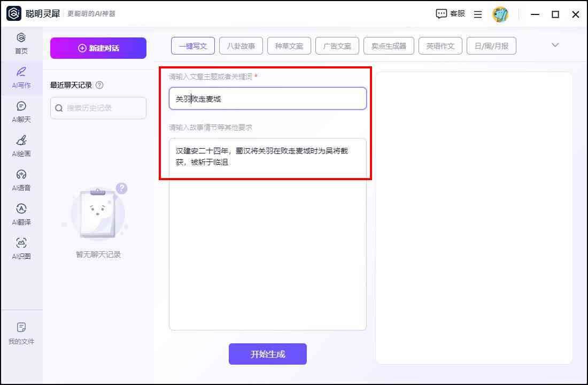Viewport: 588px width, 385px height.
Task: Close the 聪明灵犀 window
Action: click(576, 14)
